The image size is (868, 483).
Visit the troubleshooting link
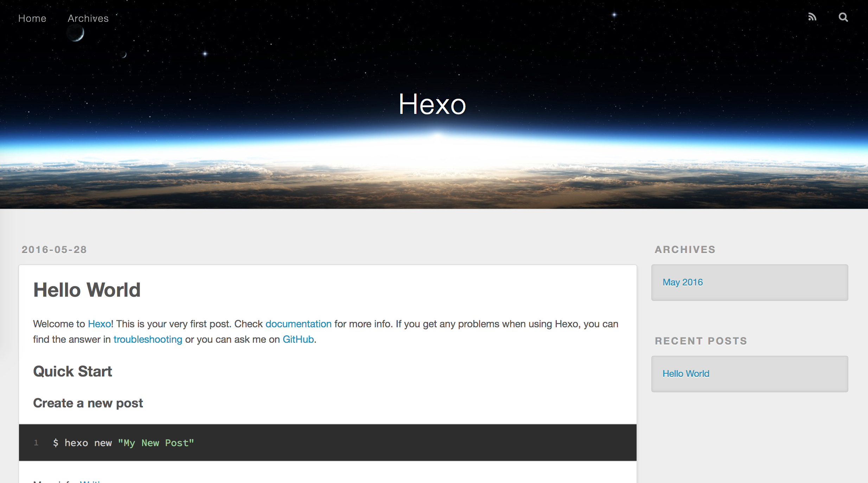[x=148, y=339]
